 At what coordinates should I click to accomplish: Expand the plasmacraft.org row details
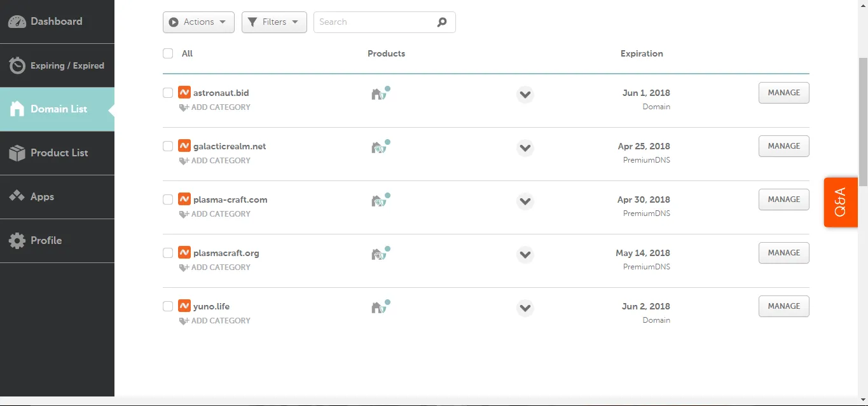coord(525,255)
